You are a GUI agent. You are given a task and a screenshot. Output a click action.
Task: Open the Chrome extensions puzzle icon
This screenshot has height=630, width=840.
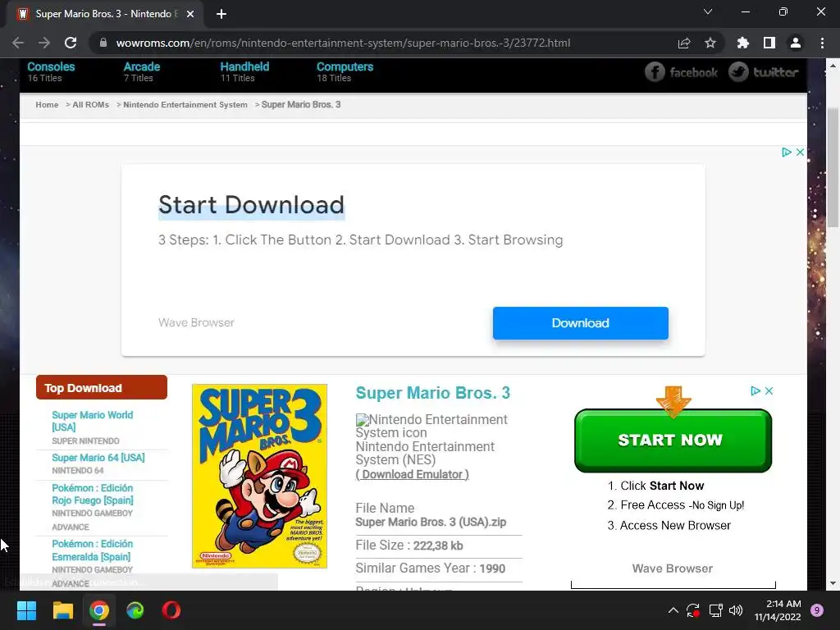743,43
